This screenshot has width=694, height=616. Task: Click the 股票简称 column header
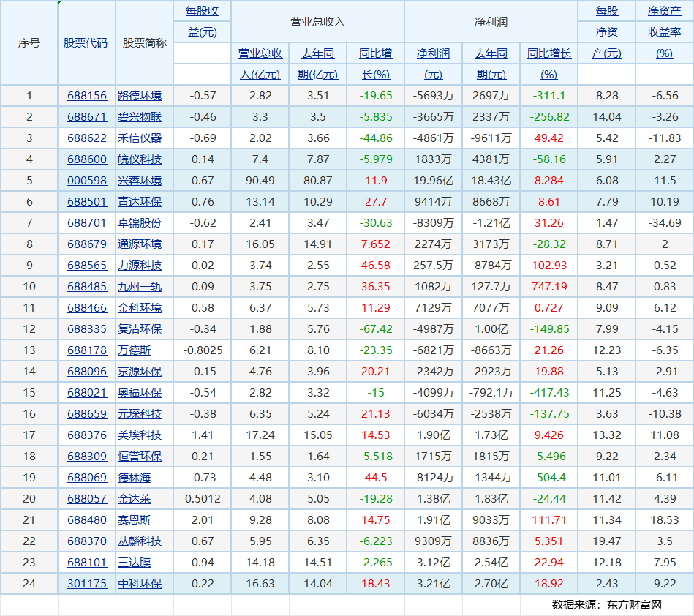(x=144, y=42)
